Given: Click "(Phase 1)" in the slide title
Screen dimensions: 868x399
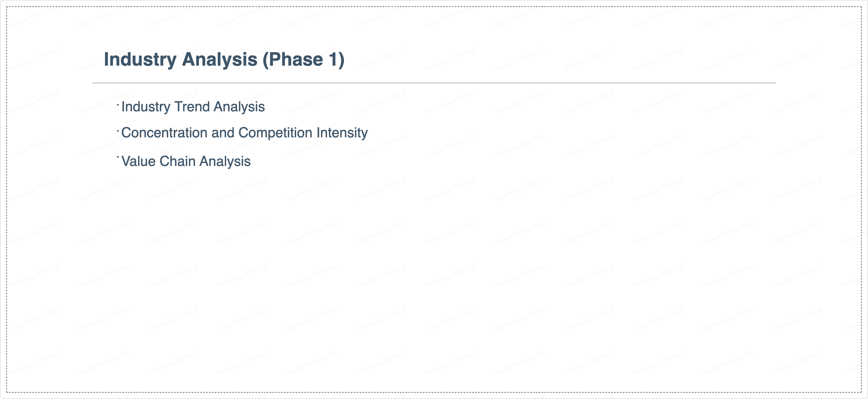Looking at the screenshot, I should pos(303,60).
